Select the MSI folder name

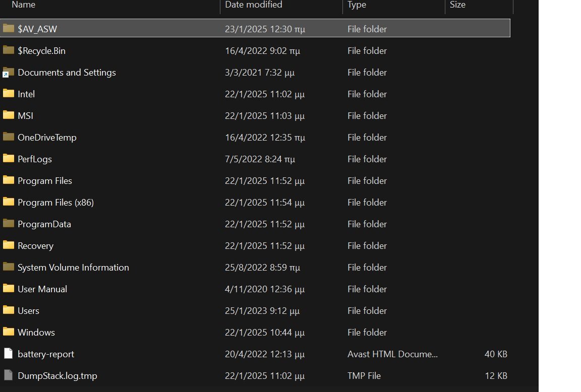click(x=25, y=116)
